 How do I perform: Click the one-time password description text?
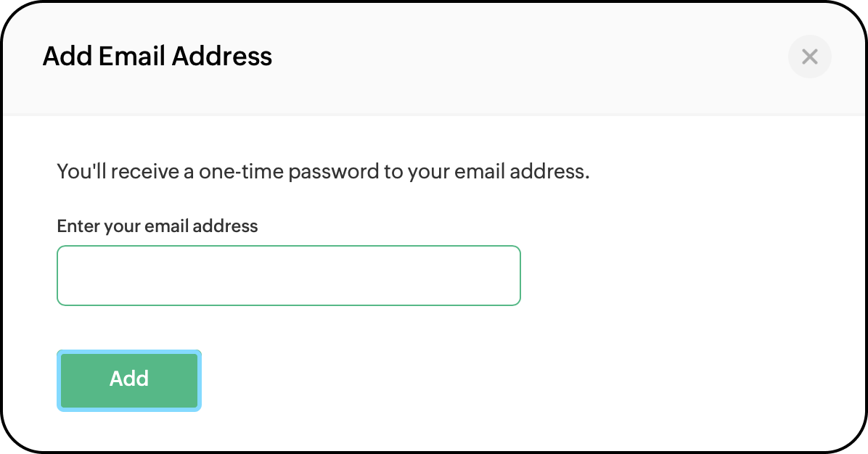pyautogui.click(x=323, y=172)
